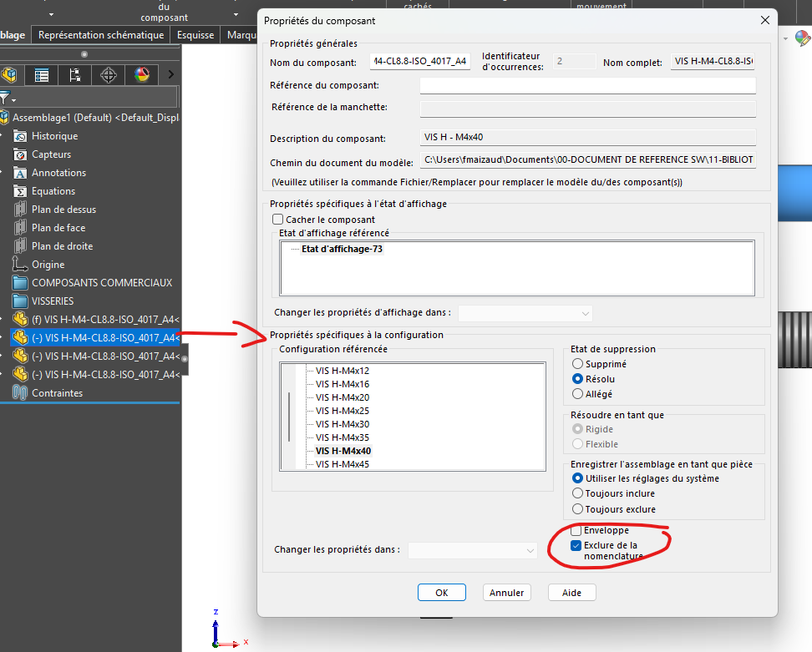
Task: Click the Capteurs folder icon
Action: coord(21,154)
